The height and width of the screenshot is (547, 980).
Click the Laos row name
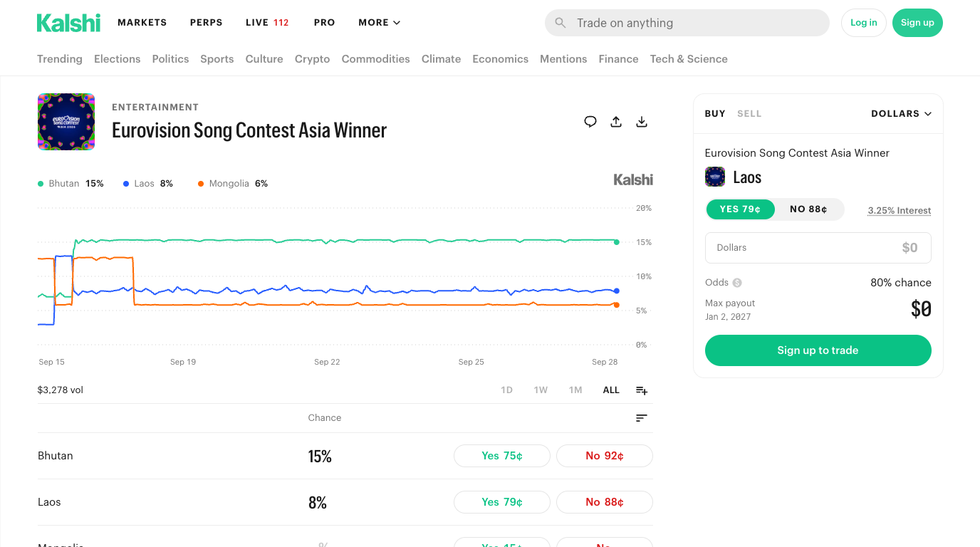49,502
